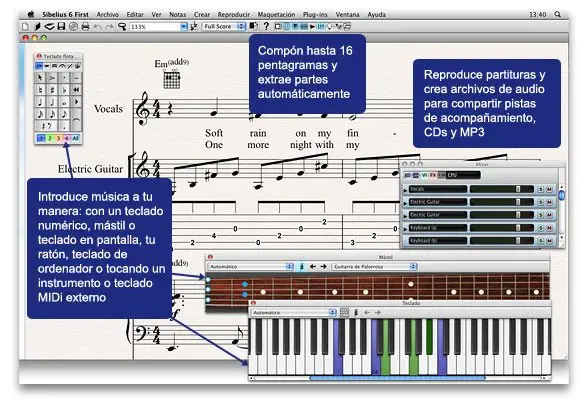Screen dimensions: 588x400
Task: Open the Crear menu
Action: click(202, 15)
